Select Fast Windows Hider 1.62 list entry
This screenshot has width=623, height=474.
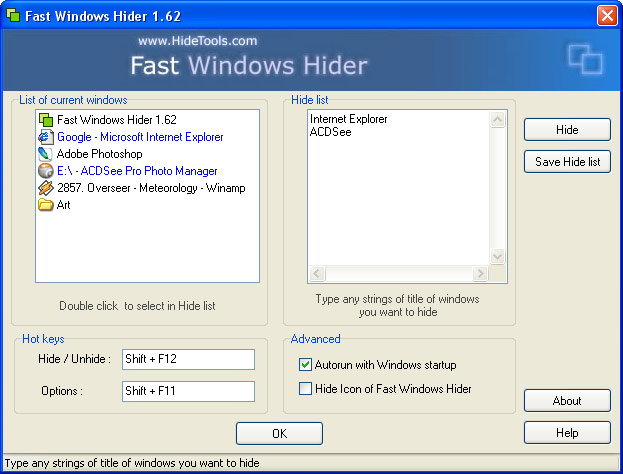coord(116,120)
